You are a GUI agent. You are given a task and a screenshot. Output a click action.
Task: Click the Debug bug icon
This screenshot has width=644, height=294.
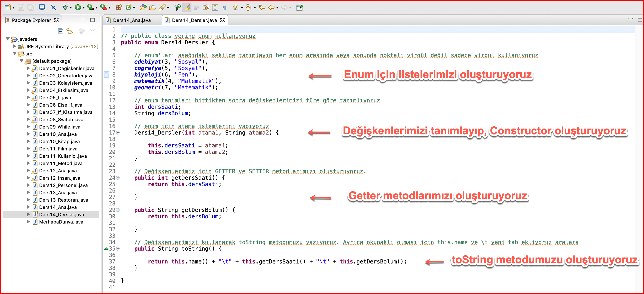65,8
